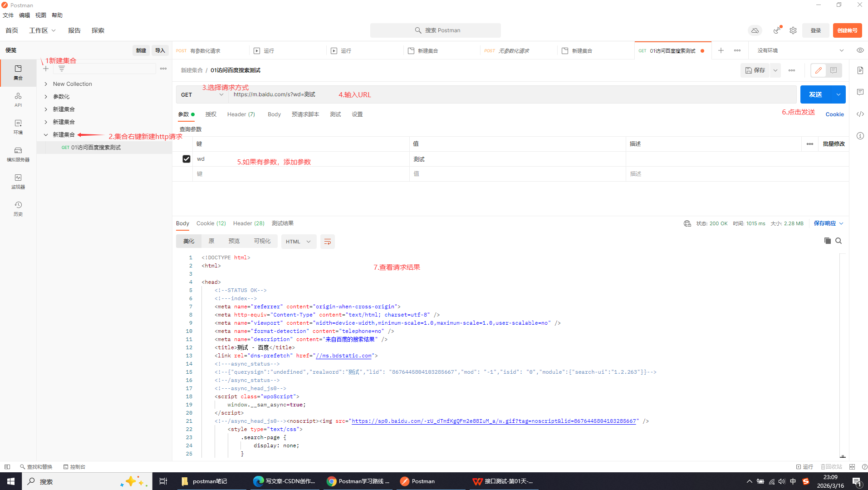This screenshot has width=868, height=490.
Task: Click the 保存 save button
Action: pyautogui.click(x=755, y=70)
